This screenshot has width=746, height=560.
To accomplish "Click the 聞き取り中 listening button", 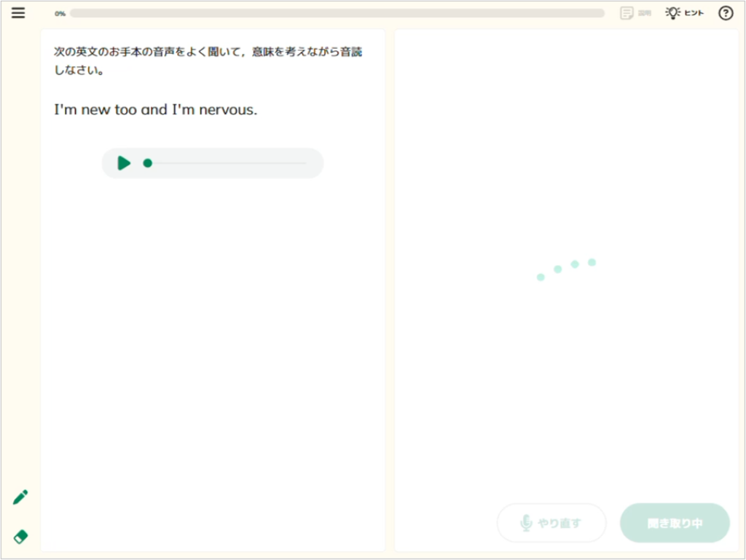I will point(675,523).
